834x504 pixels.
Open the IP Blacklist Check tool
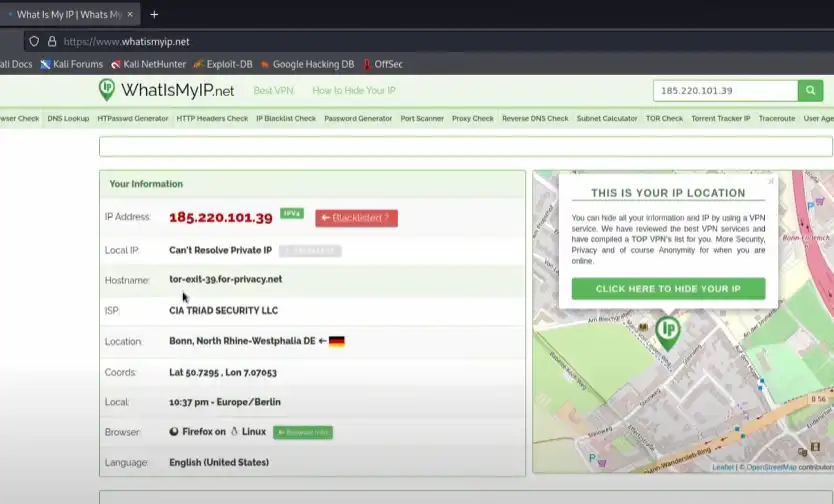[x=286, y=119]
